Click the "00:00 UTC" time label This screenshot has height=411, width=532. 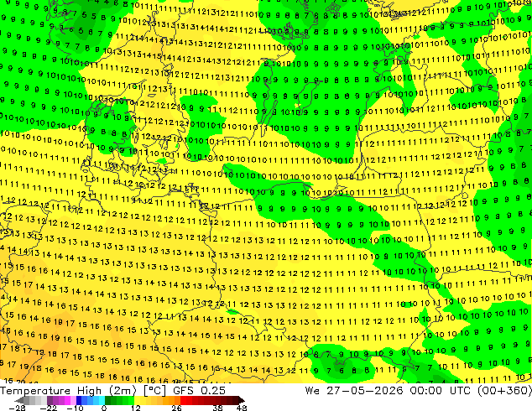(440, 391)
